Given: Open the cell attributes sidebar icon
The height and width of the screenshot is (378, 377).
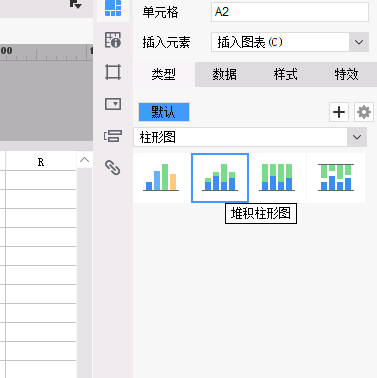Looking at the screenshot, I should tap(113, 40).
